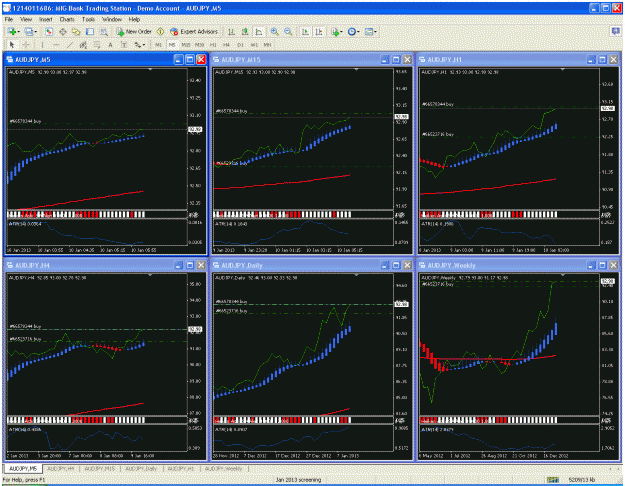Expand the Indicators dropdown arrow
Viewport: 625px width, 486px height.
pos(341,32)
